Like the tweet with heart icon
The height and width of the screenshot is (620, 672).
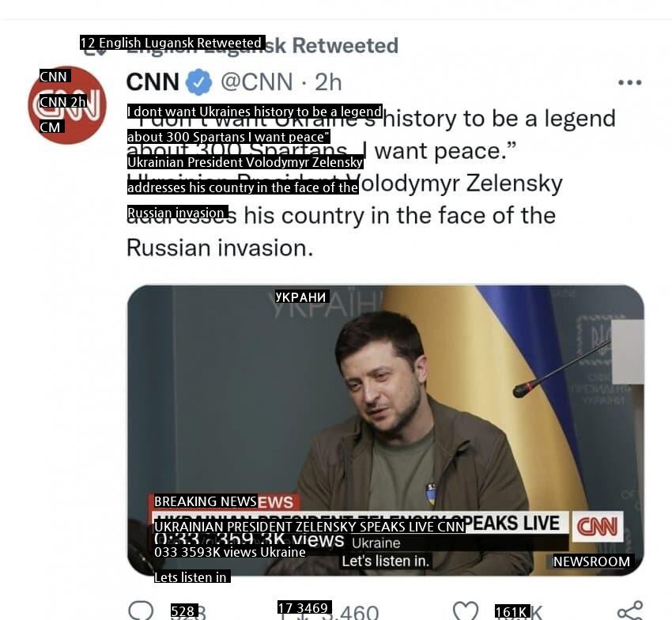coord(466,611)
